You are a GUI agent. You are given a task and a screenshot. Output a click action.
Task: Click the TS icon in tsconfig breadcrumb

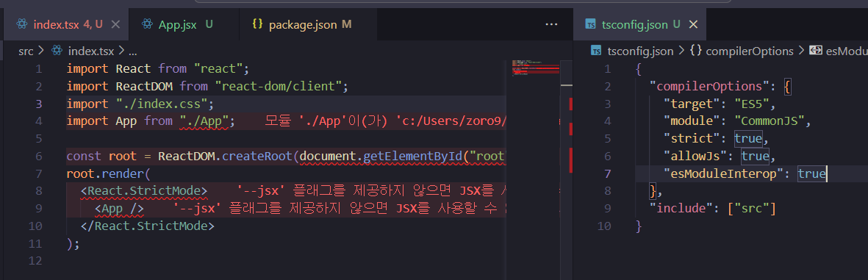[596, 51]
